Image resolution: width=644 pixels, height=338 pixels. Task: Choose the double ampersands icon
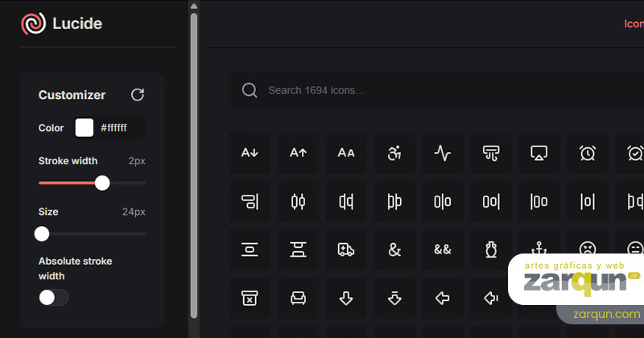[443, 249]
